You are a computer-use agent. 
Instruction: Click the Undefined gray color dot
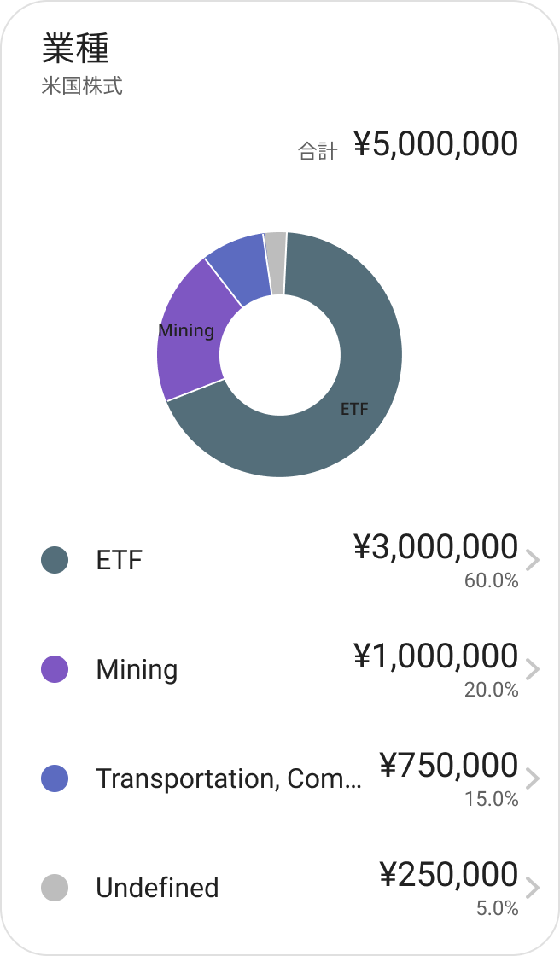pyautogui.click(x=55, y=888)
